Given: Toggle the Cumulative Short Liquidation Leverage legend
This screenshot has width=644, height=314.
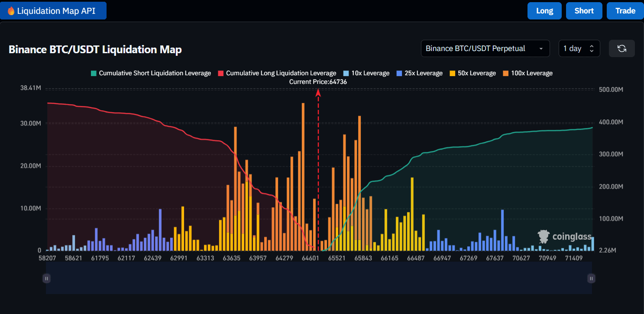Looking at the screenshot, I should (x=151, y=73).
